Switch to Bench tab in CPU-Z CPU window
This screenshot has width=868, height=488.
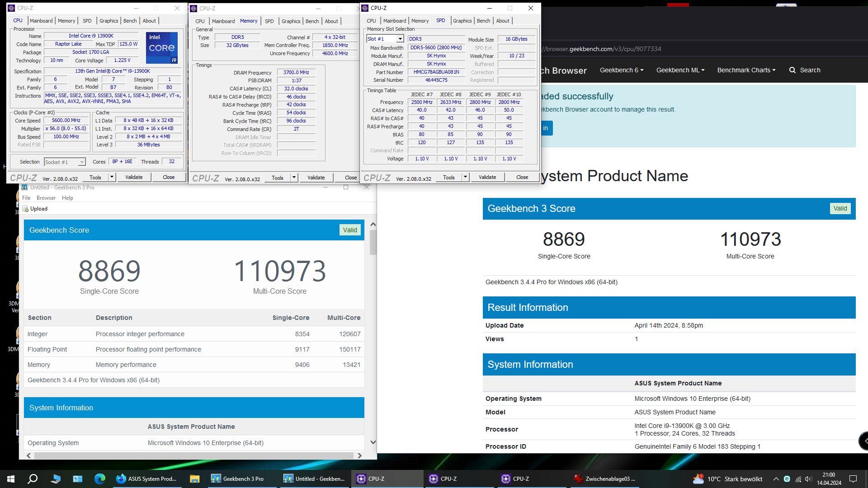point(130,21)
